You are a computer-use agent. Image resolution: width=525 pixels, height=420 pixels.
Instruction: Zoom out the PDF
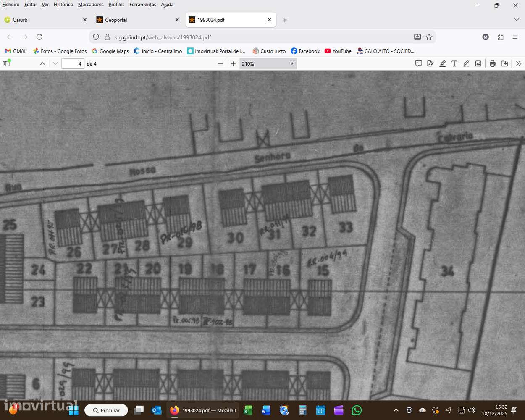click(x=221, y=64)
